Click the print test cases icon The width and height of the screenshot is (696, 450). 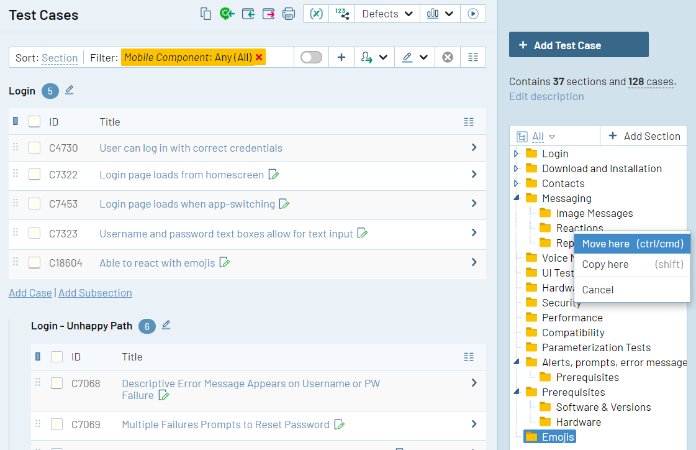click(289, 14)
